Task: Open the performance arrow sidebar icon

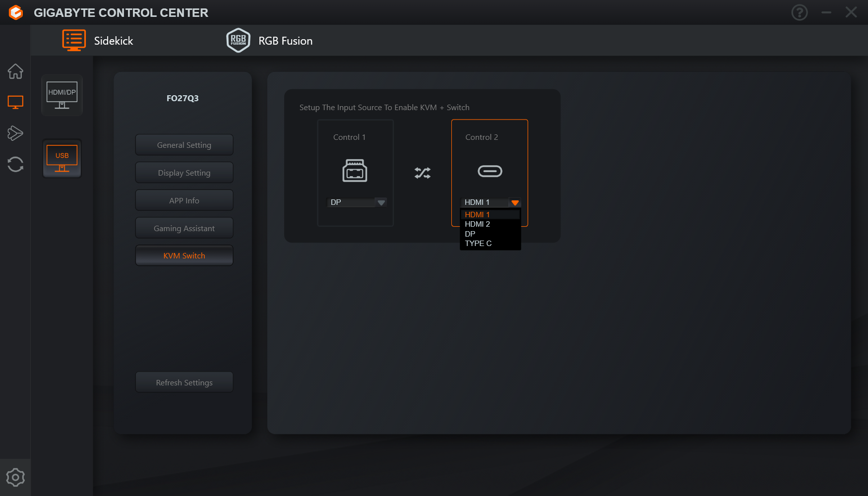Action: coord(15,133)
